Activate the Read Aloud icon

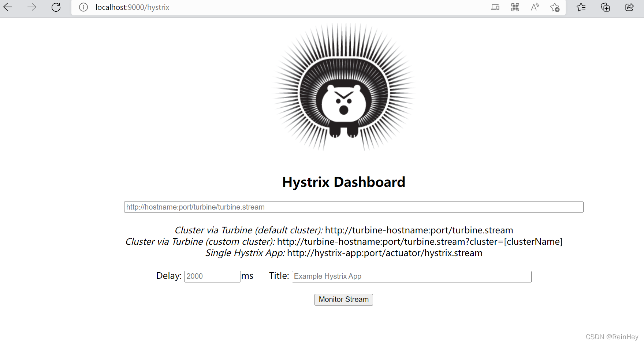tap(535, 7)
